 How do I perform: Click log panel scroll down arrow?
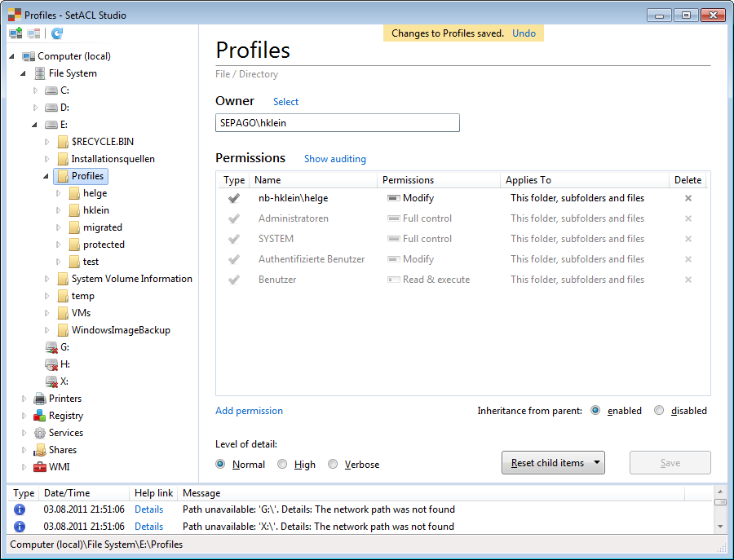[x=720, y=527]
